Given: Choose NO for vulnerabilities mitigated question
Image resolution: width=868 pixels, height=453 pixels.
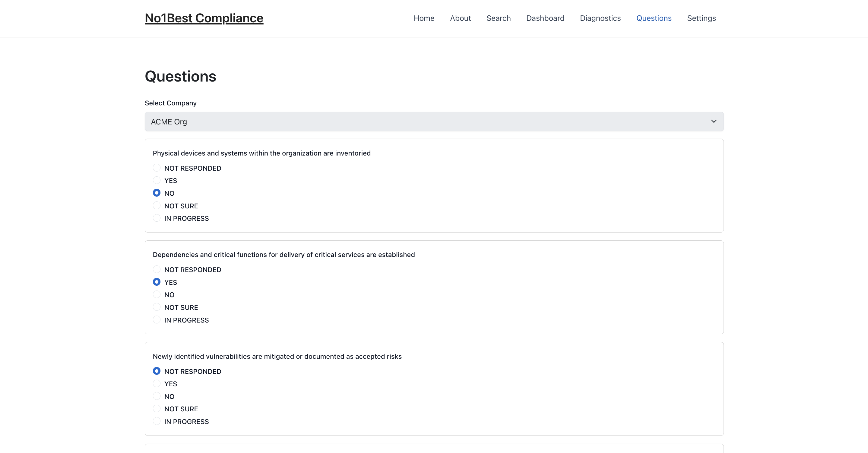Looking at the screenshot, I should 157,396.
